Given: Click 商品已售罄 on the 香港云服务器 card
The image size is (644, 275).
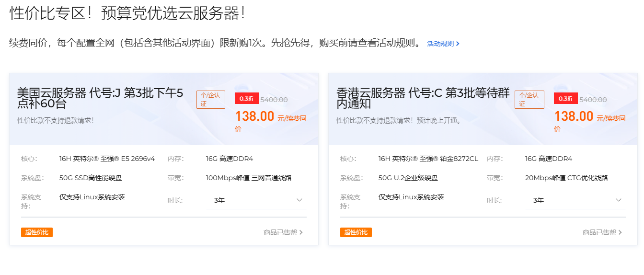Looking at the screenshot, I should pyautogui.click(x=602, y=232).
